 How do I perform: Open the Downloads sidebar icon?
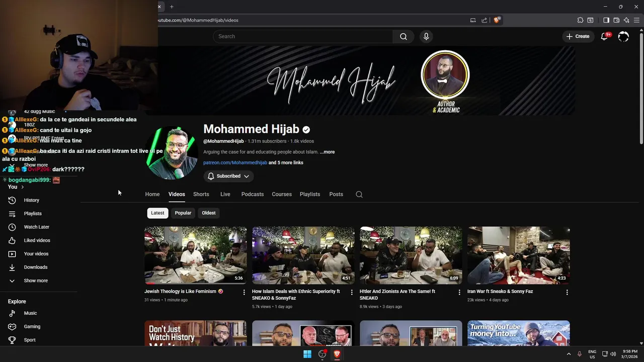(x=12, y=267)
